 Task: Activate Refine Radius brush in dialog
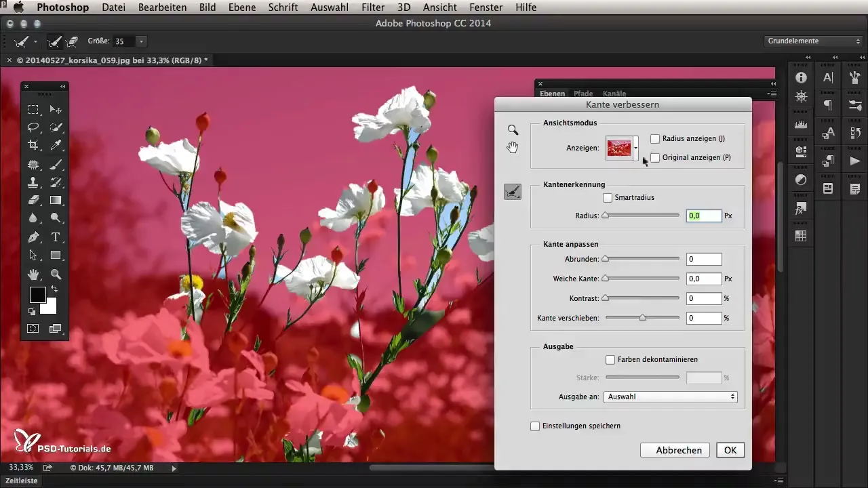click(x=513, y=192)
